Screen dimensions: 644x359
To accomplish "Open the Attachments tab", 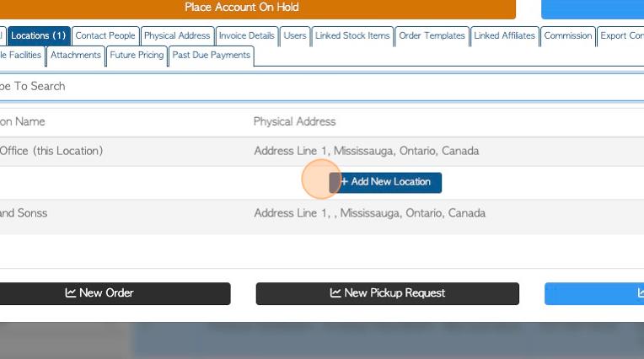I will point(76,56).
